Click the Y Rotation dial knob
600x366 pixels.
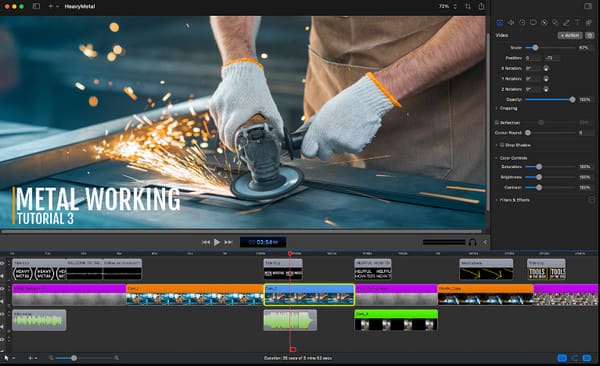point(546,79)
